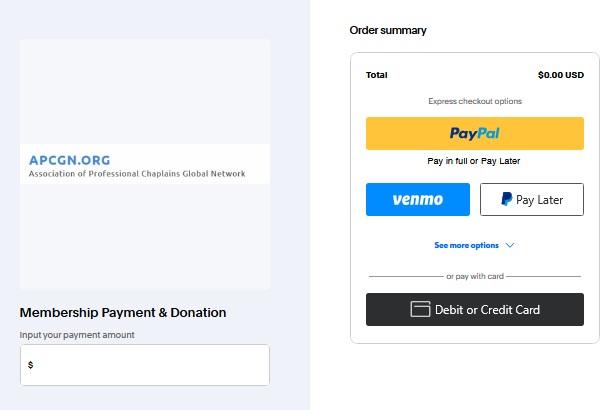Expand options with the chevron arrow

510,245
